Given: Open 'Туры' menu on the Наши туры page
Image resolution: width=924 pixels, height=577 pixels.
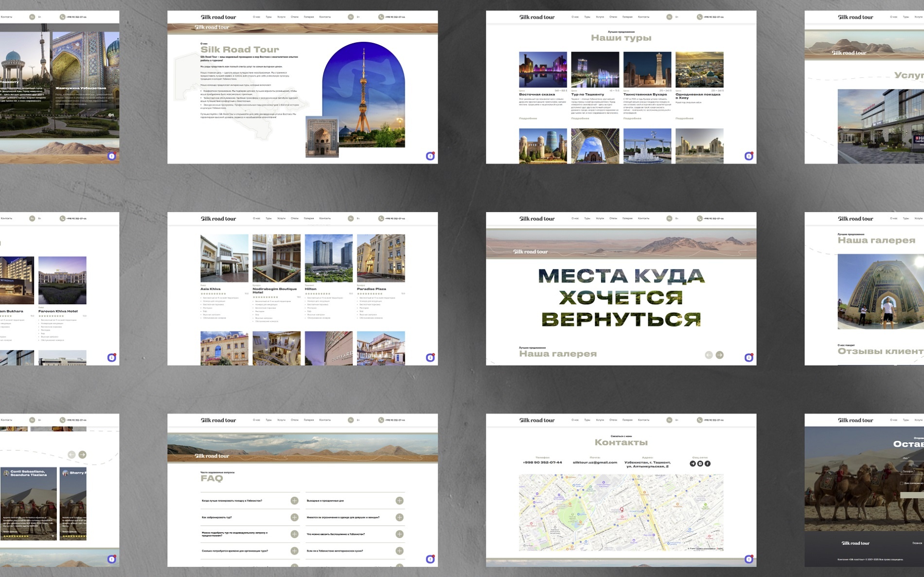Looking at the screenshot, I should [x=587, y=17].
